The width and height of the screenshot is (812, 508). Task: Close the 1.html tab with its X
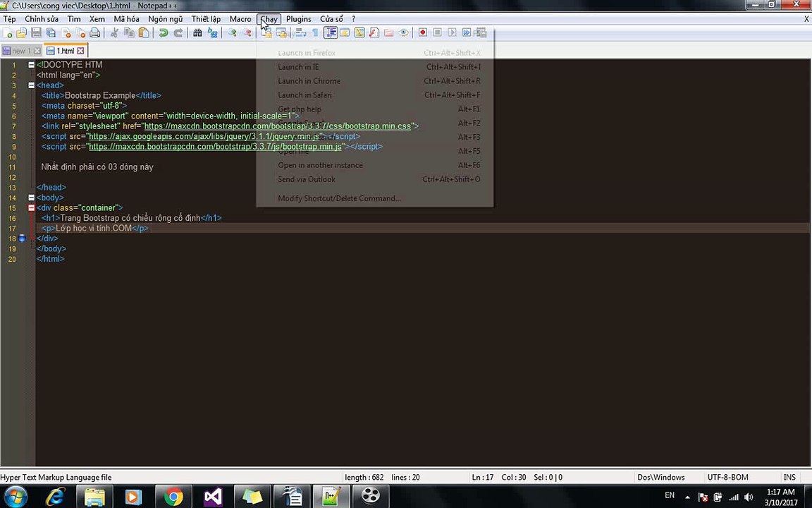click(80, 51)
